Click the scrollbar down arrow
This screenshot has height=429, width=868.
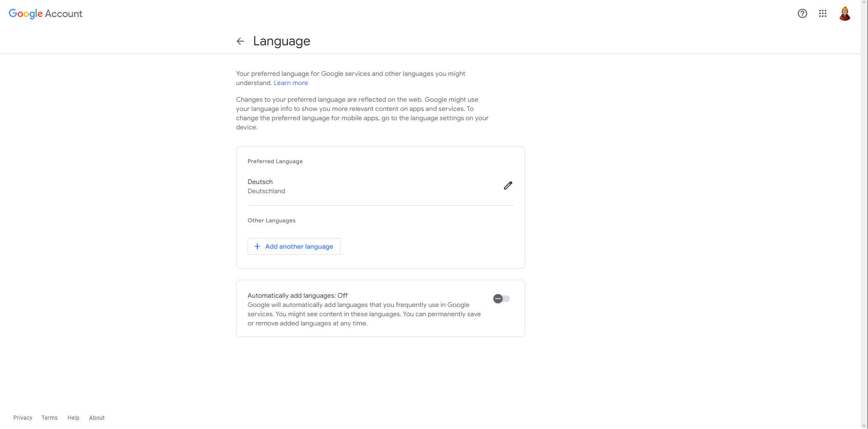point(864,425)
